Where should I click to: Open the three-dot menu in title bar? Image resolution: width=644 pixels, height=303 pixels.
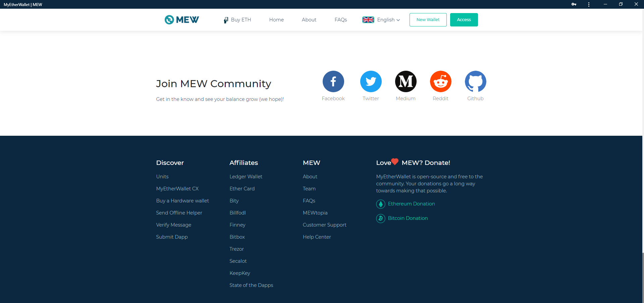pyautogui.click(x=589, y=4)
